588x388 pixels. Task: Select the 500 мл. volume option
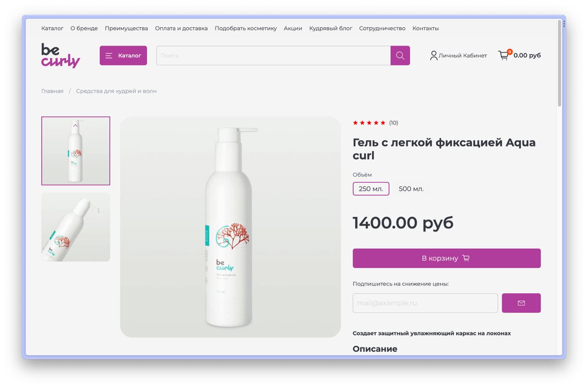tap(411, 189)
